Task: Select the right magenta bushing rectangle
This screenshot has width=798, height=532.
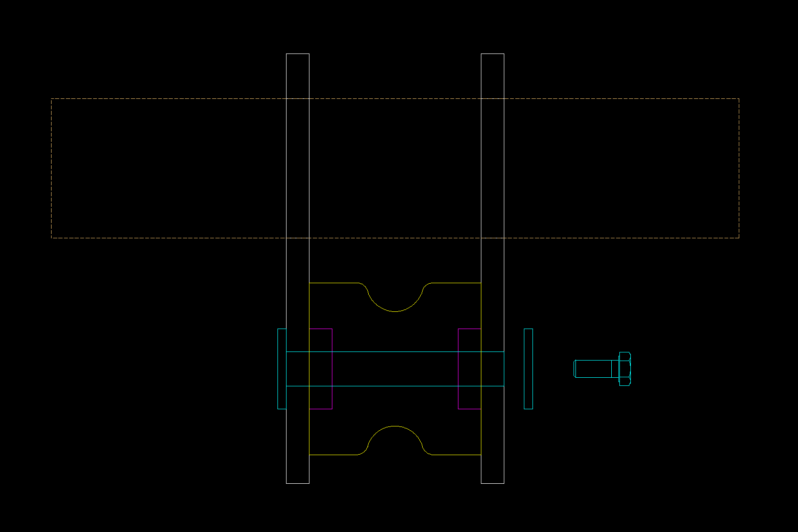Action: pyautogui.click(x=469, y=329)
